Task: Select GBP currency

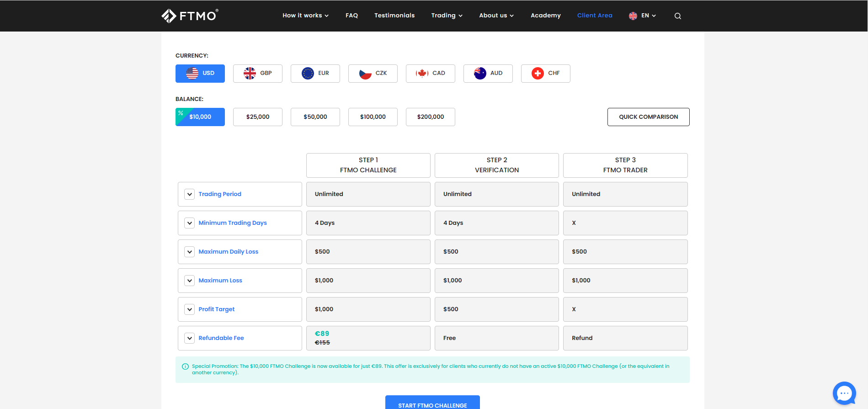Action: point(258,74)
